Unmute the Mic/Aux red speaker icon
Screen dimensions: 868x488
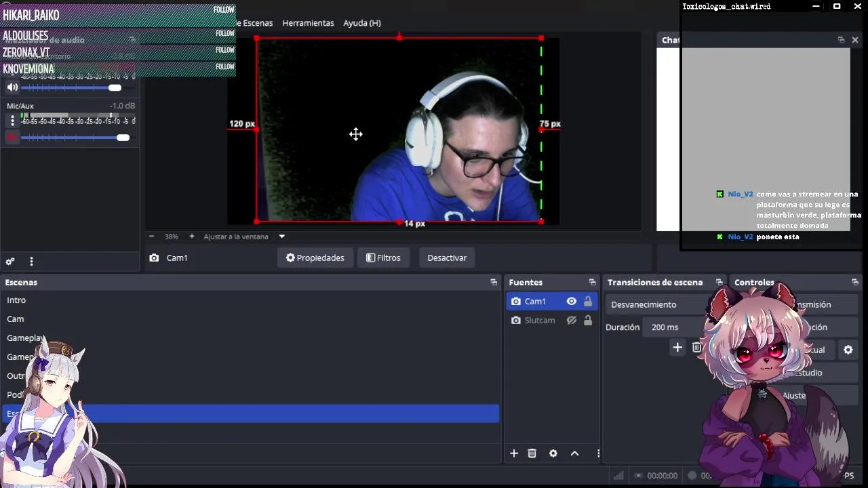click(12, 138)
